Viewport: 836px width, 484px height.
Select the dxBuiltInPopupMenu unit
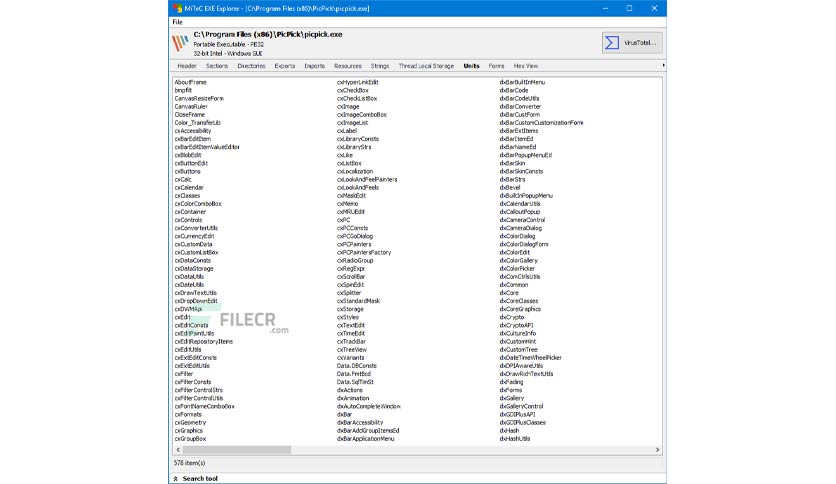coord(526,196)
